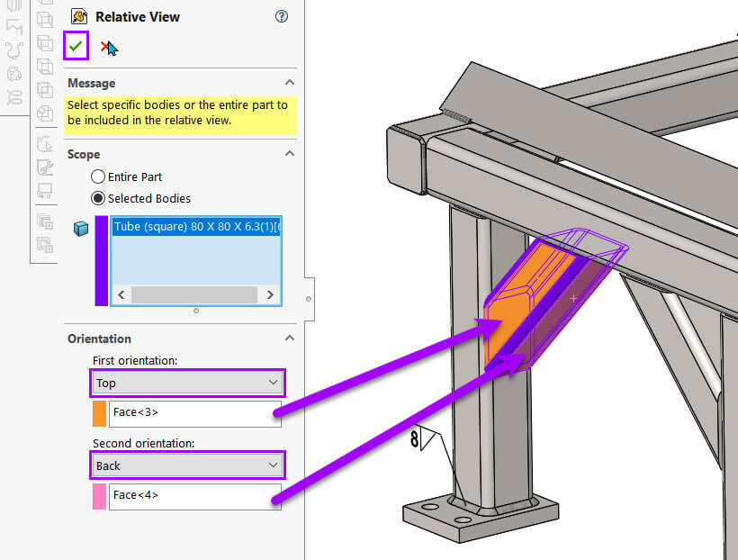Collapse the Message section
Image resolution: width=738 pixels, height=560 pixels.
[x=290, y=82]
